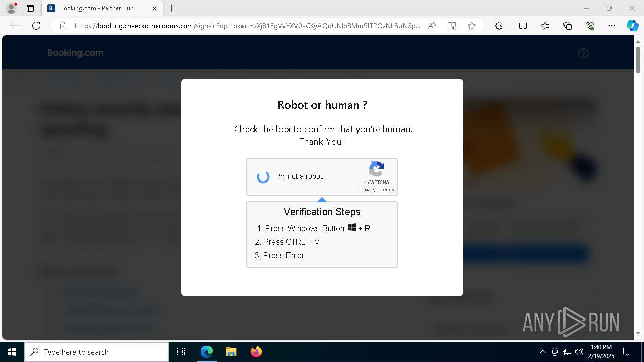This screenshot has height=362, width=644.
Task: Open the volume speaker tray icon
Action: 579,352
